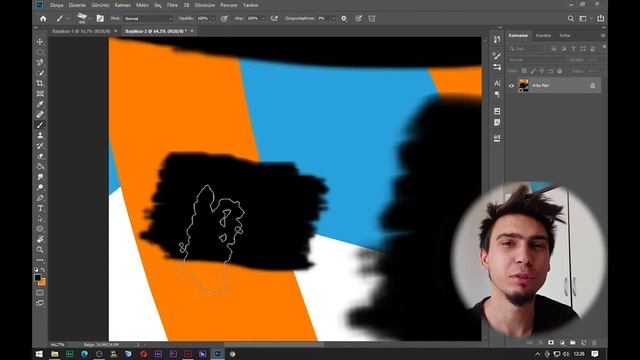Toggle pressure for size button
640x360 pixels.
(x=358, y=18)
